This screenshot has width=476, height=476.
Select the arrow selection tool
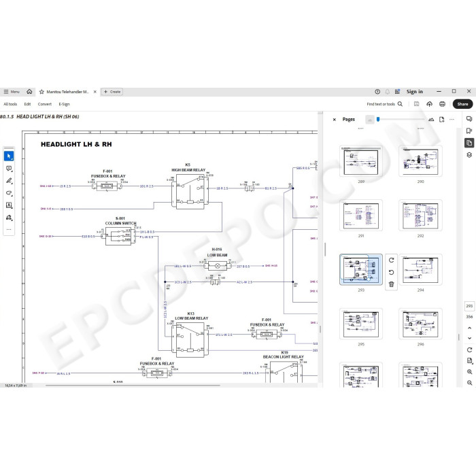click(9, 156)
